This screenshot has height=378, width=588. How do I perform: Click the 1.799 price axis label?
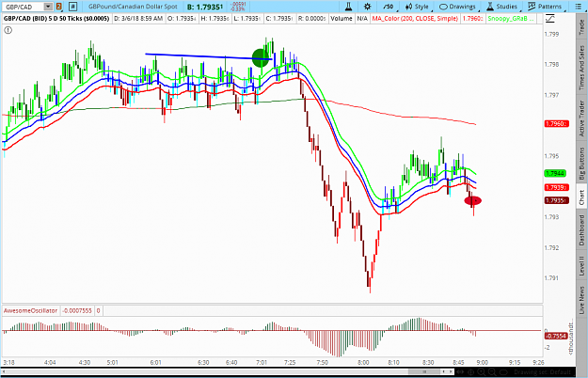[x=551, y=34]
